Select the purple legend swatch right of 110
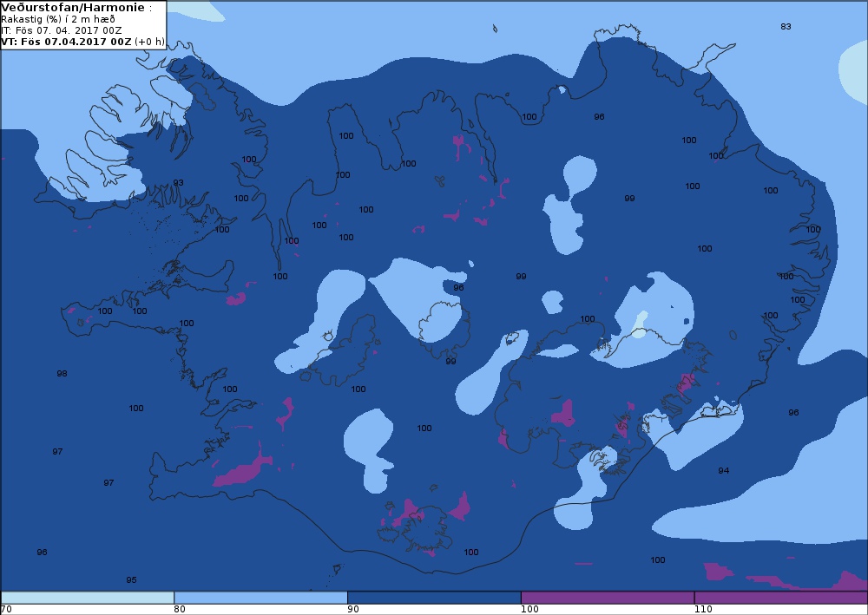The image size is (868, 615). coord(781,598)
